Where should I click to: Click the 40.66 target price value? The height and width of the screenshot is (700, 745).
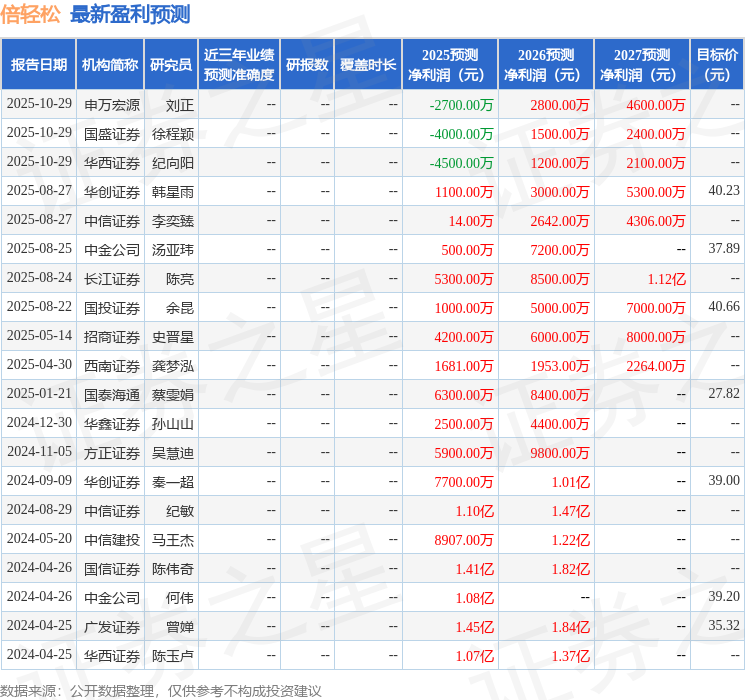(723, 307)
